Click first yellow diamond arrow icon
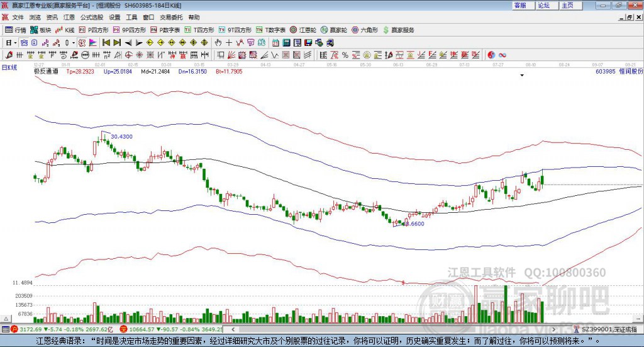Viewport: 644px width, 347px height. coord(150,43)
